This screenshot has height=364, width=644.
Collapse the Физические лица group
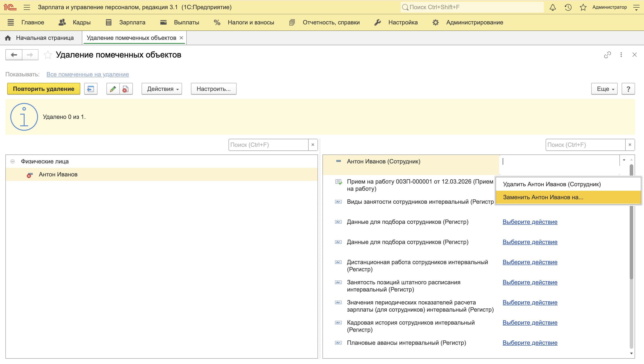[13, 161]
